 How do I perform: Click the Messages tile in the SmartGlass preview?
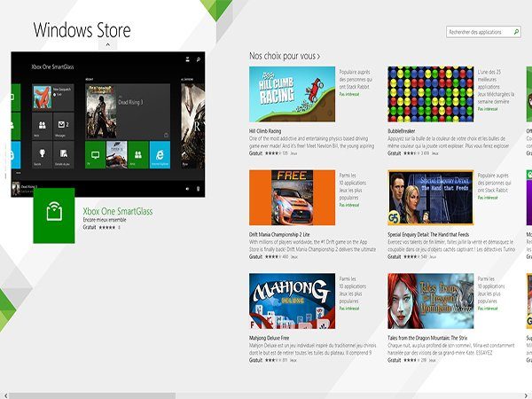click(x=64, y=126)
